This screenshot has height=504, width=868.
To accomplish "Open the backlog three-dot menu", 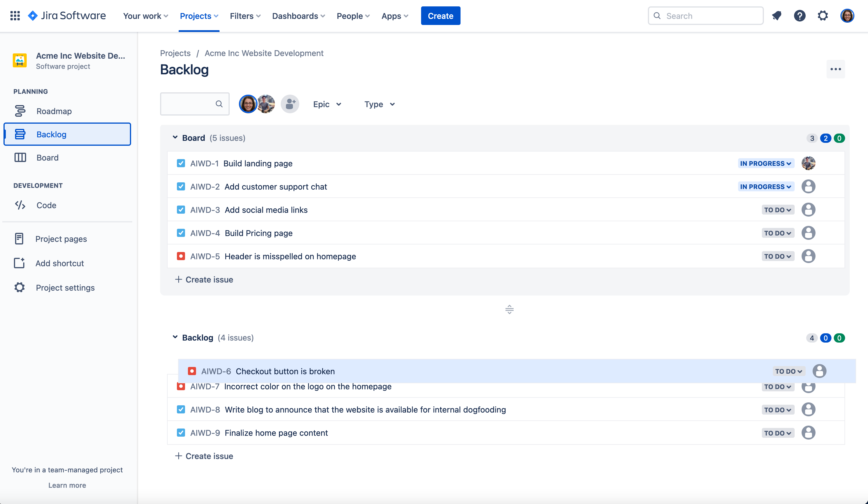I will [x=836, y=69].
